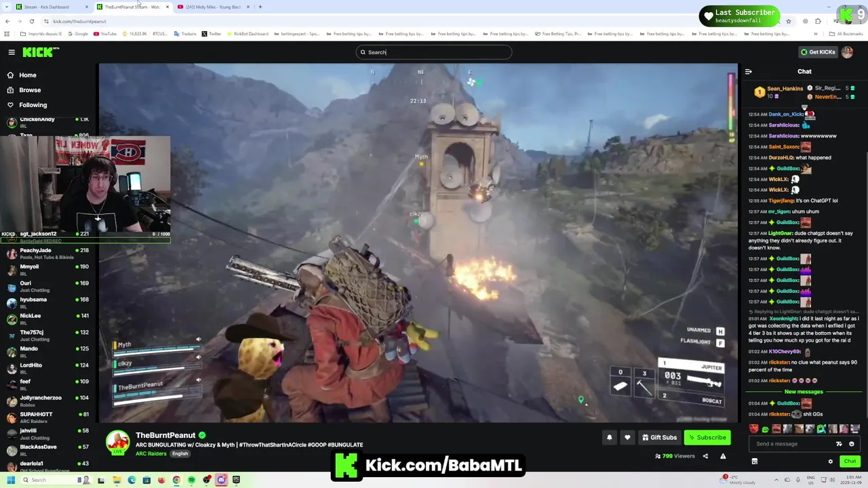Toggle follow heart for TheBurntPeanut
The width and height of the screenshot is (868, 488).
pos(627,437)
